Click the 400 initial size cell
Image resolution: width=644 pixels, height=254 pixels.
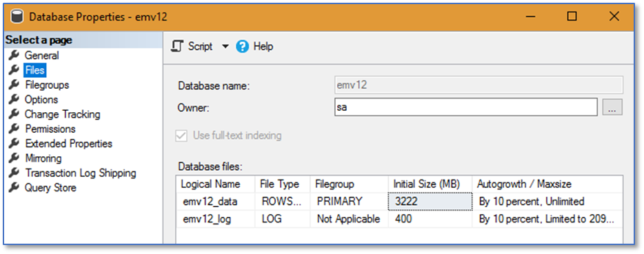[x=430, y=219]
